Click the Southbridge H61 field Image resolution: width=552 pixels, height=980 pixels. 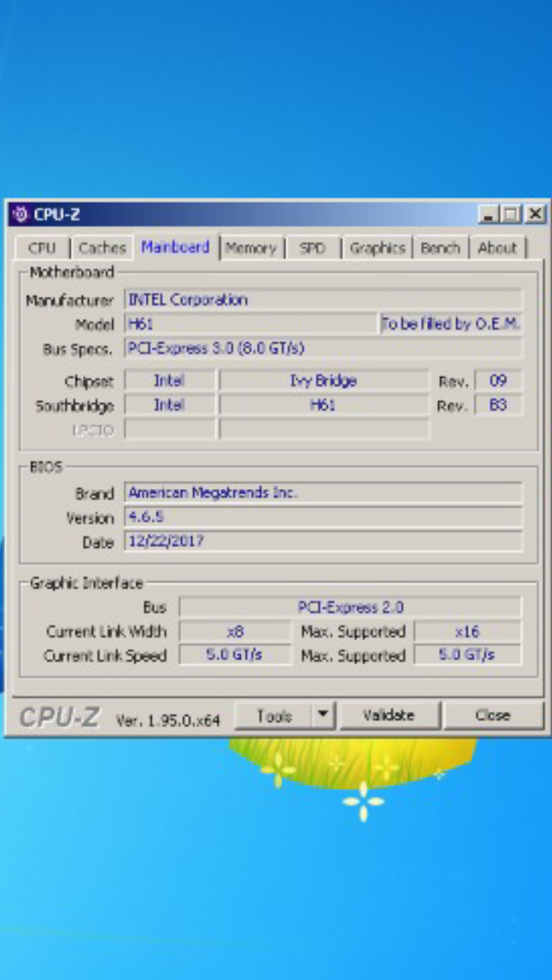point(323,405)
